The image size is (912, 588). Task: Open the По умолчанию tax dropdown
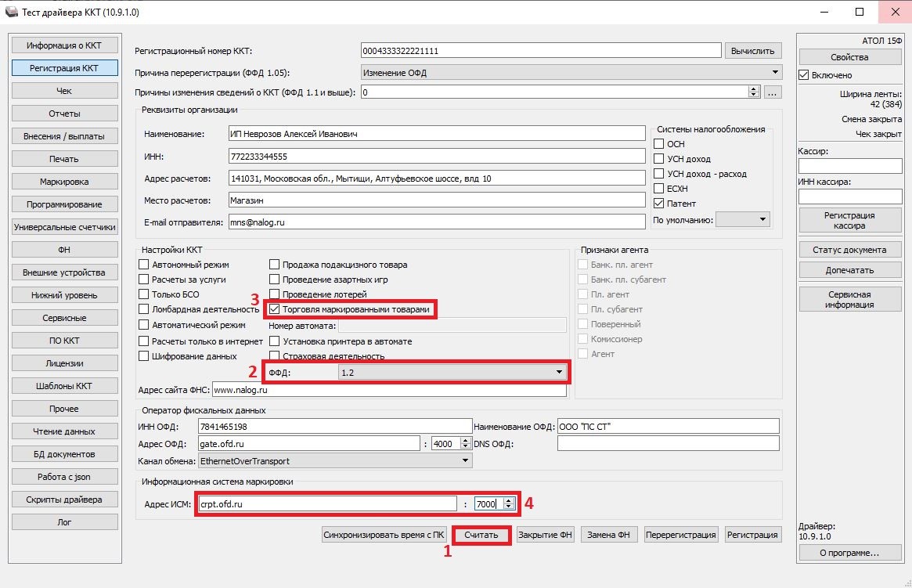click(762, 220)
